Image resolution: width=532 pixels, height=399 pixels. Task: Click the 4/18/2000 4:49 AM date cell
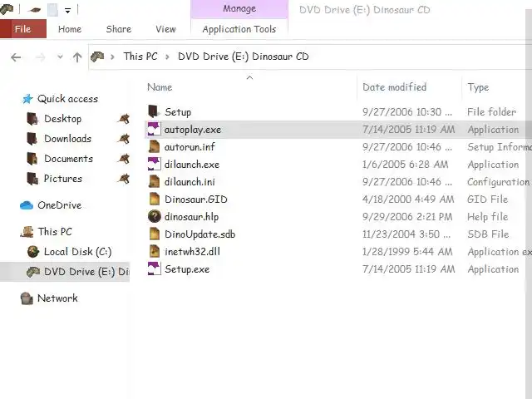click(x=408, y=199)
